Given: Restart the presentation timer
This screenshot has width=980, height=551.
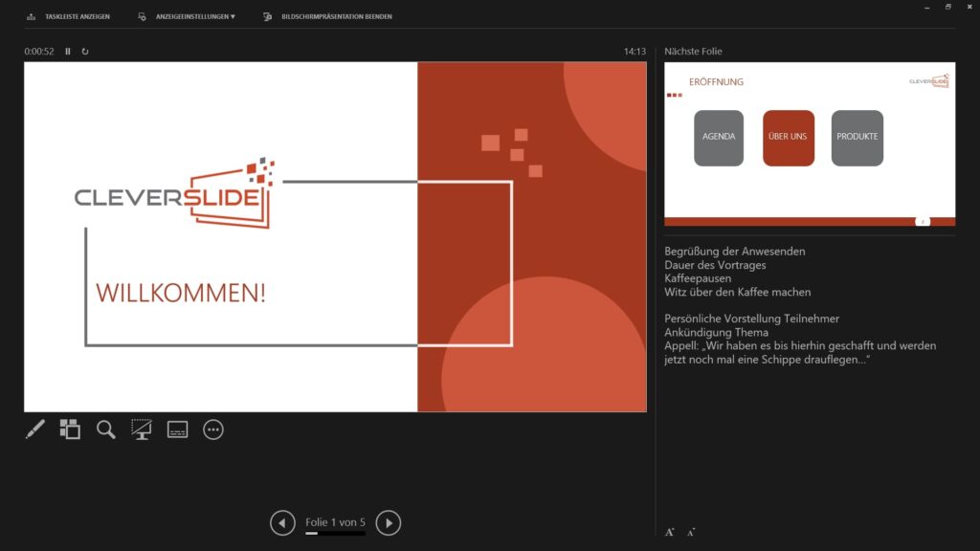Looking at the screenshot, I should (x=85, y=52).
